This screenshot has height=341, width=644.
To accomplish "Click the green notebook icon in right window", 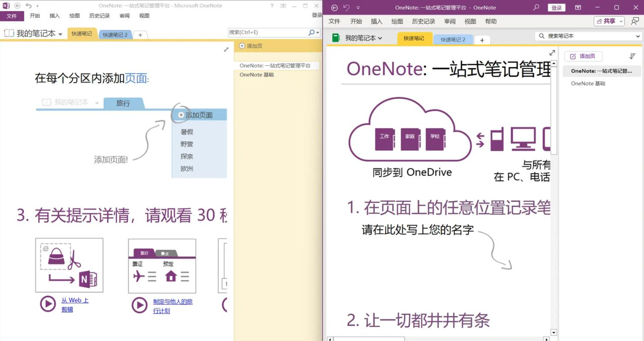I will pyautogui.click(x=335, y=37).
